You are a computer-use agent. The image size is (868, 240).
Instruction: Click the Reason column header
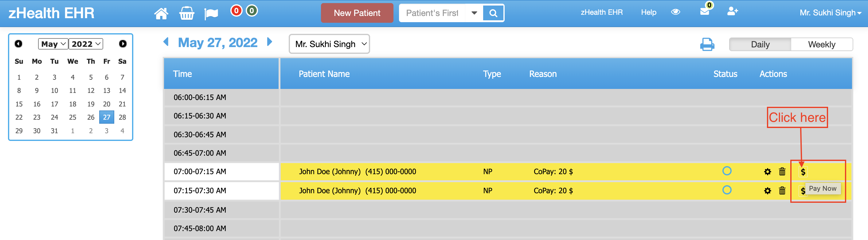(x=542, y=74)
